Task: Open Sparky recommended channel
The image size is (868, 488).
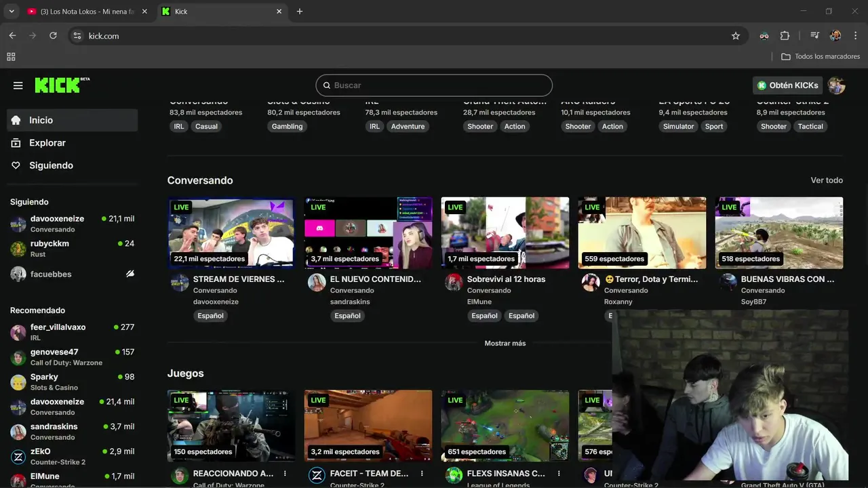Action: tap(72, 382)
